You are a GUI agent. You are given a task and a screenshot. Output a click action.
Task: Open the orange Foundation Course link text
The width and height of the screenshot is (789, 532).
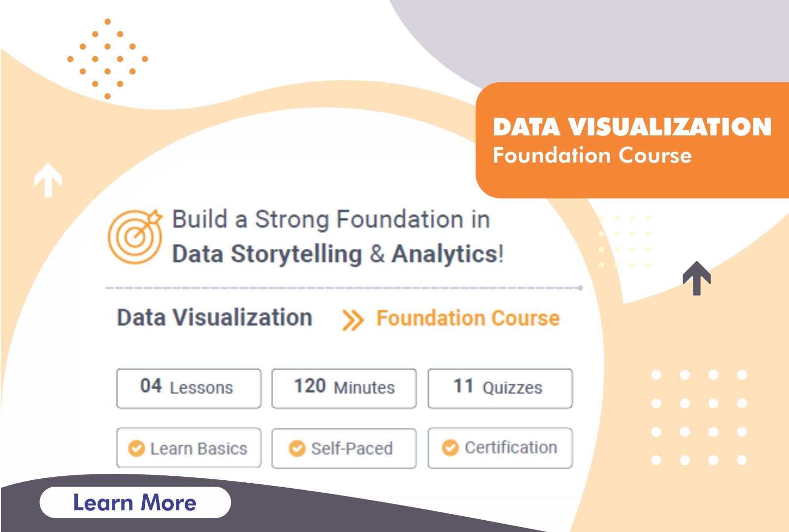(x=468, y=318)
